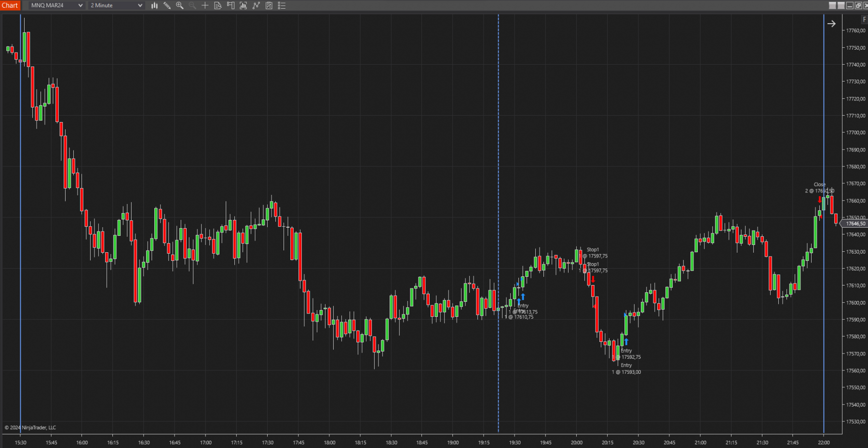This screenshot has height=448, width=868.
Task: Click the second gray link button
Action: pyautogui.click(x=841, y=5)
